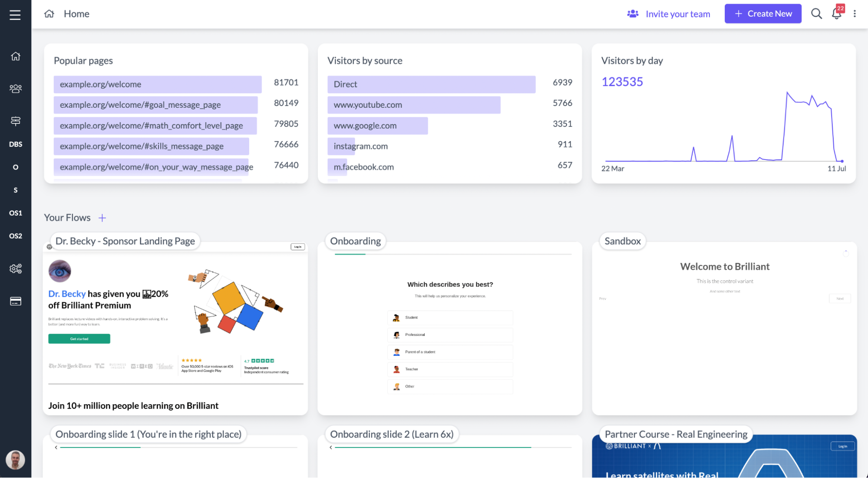Switch to the DBS workspace
This screenshot has width=868, height=478.
(16, 144)
